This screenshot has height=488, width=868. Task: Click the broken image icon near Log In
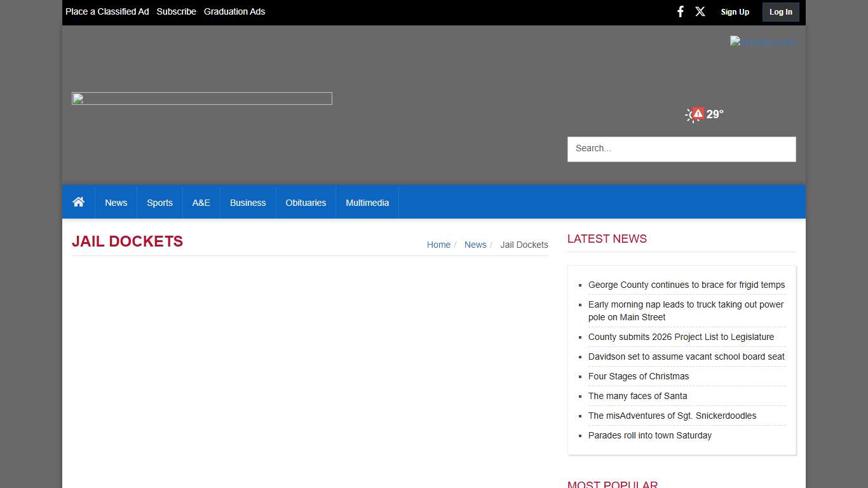tap(763, 42)
